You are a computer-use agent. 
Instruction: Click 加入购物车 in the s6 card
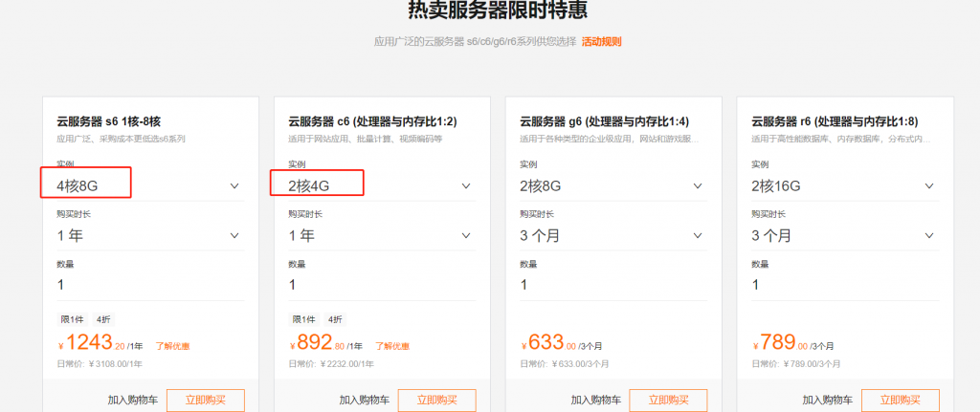(132, 401)
